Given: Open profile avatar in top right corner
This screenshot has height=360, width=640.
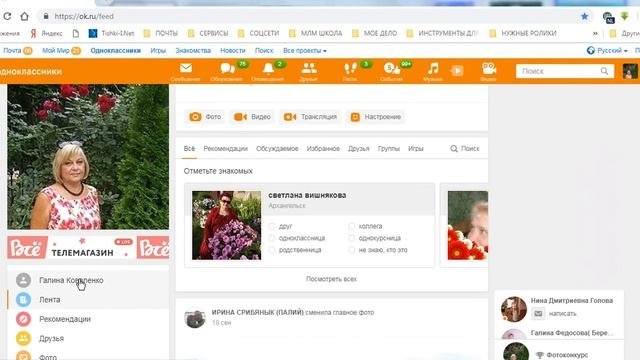Looking at the screenshot, I should 630,71.
